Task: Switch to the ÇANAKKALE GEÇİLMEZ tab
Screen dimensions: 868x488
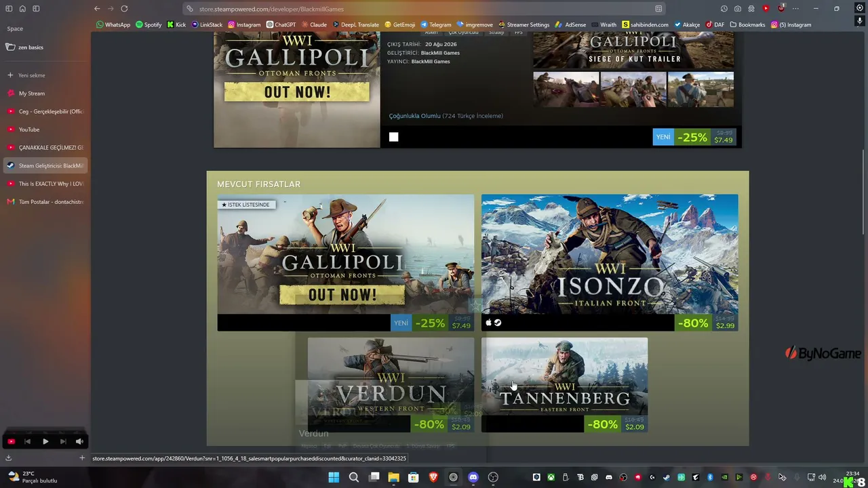Action: pos(45,147)
